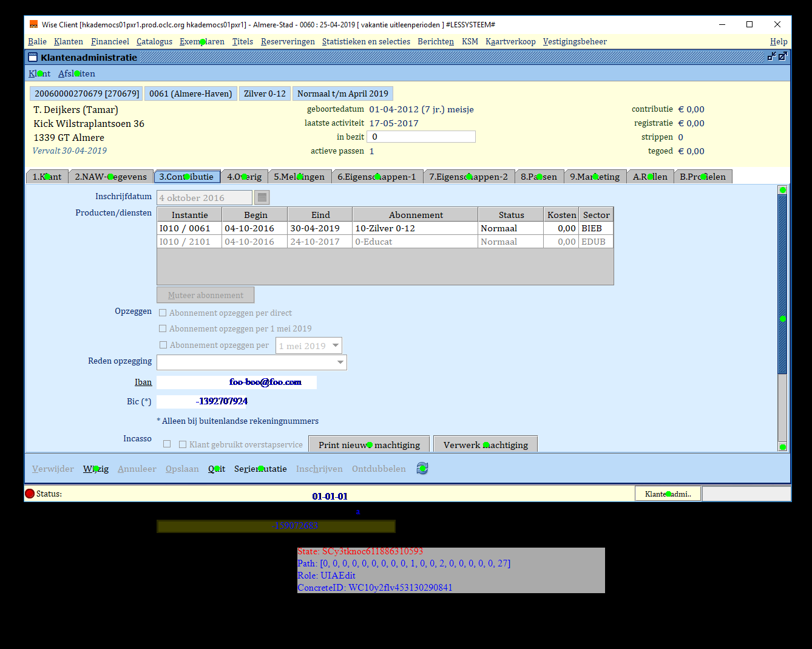Open the 6.Eigenschappen-1 tab
The image size is (812, 649).
[377, 177]
